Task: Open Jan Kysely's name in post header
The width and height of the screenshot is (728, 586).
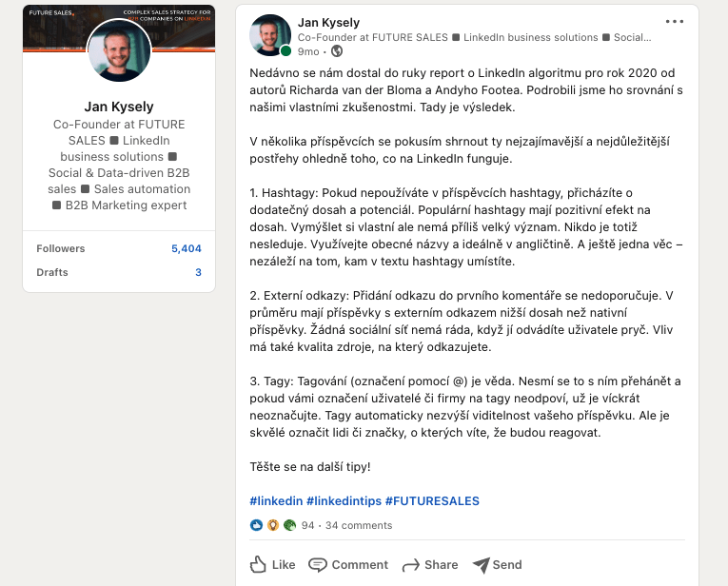Action: point(328,22)
